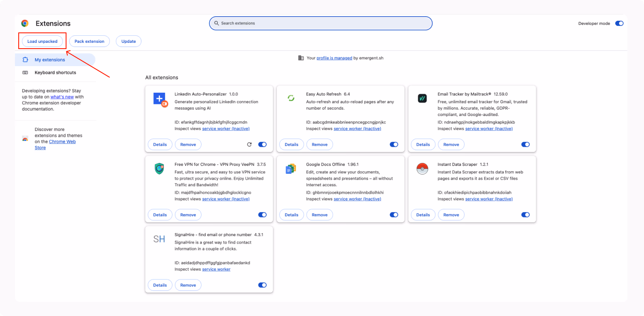The image size is (644, 316).
Task: Click the Pack extension button
Action: [x=89, y=41]
